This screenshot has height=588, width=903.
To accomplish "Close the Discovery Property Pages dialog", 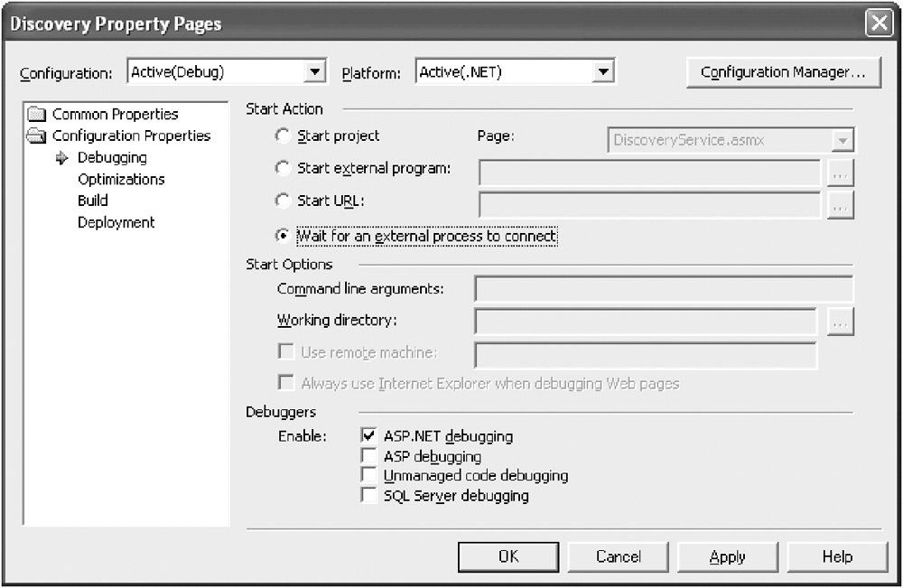I will 879,24.
